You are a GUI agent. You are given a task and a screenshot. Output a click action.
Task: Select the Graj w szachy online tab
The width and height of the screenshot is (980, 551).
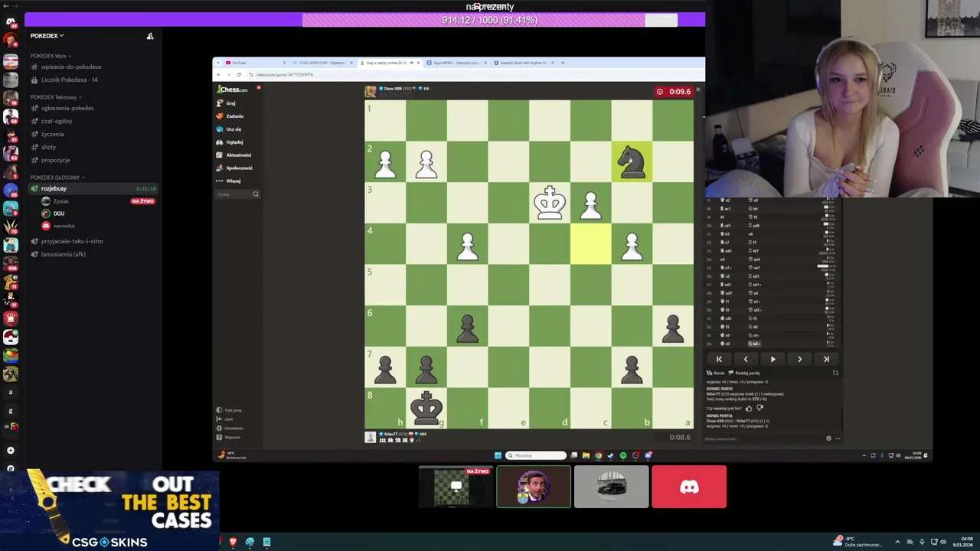point(389,63)
